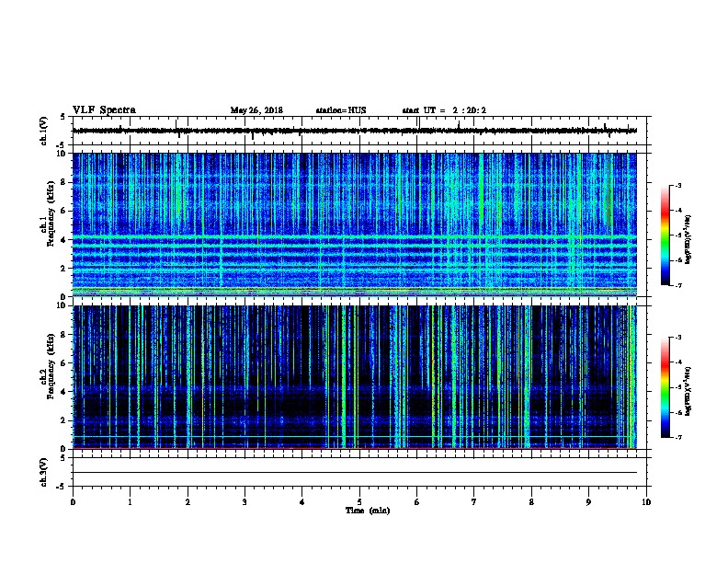Click the "VLF Spectra" plot title

104,110
